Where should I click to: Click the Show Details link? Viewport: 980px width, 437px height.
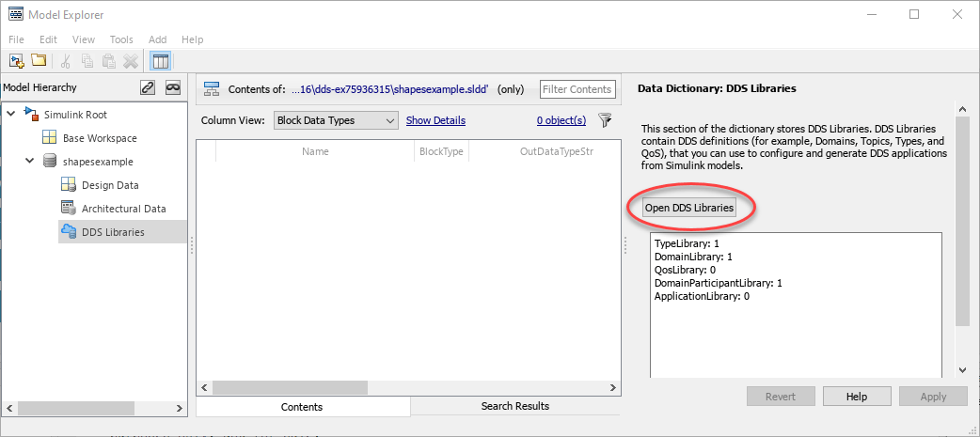(x=435, y=120)
